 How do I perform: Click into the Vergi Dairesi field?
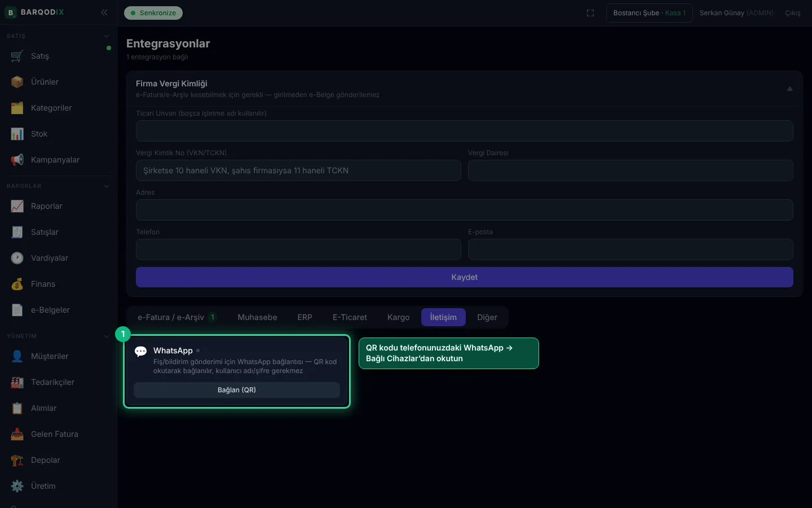(x=630, y=170)
